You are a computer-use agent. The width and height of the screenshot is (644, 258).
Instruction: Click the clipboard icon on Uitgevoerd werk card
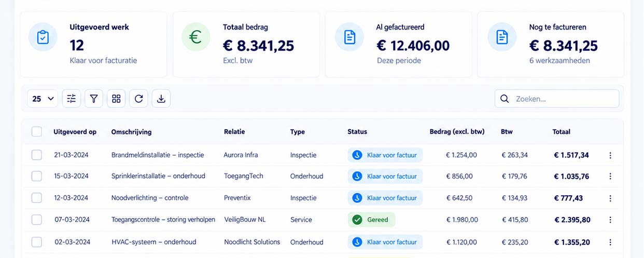click(x=43, y=37)
